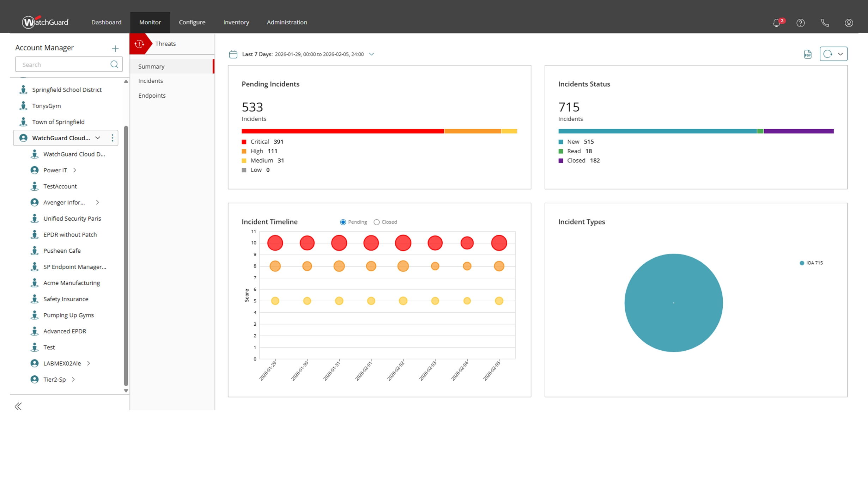Open the Last 7 Days date range dropdown
The height and width of the screenshot is (492, 868).
pos(371,54)
